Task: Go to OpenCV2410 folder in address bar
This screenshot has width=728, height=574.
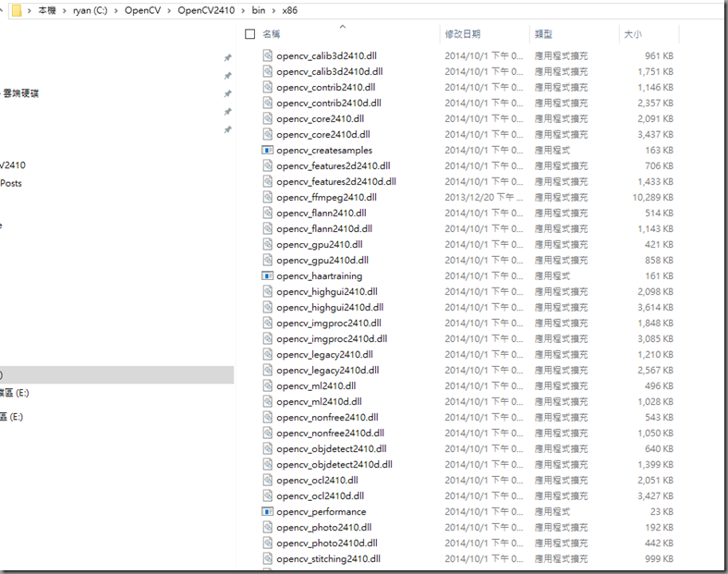Action: (206, 10)
